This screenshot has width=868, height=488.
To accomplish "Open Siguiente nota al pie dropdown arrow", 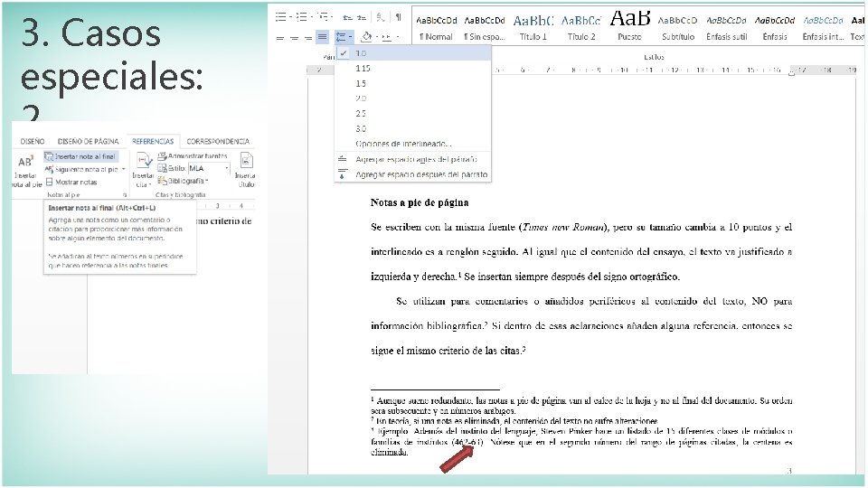I will pyautogui.click(x=124, y=169).
